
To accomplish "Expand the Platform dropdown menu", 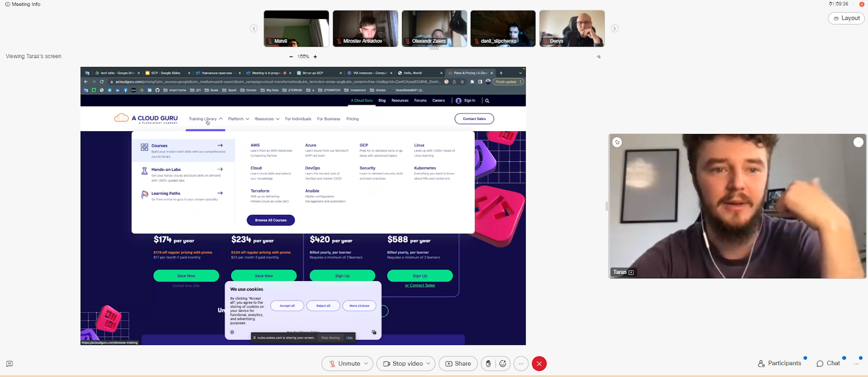I will click(x=239, y=119).
